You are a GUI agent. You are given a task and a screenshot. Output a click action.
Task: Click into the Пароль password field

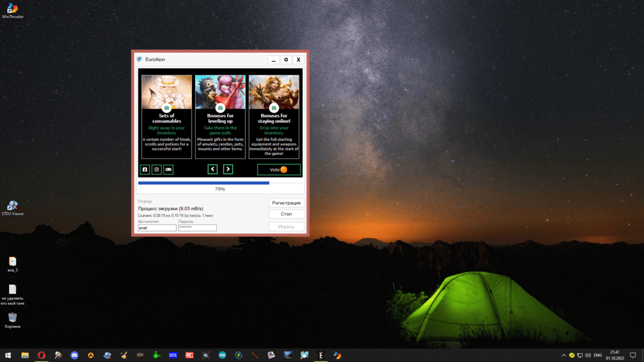(x=197, y=228)
